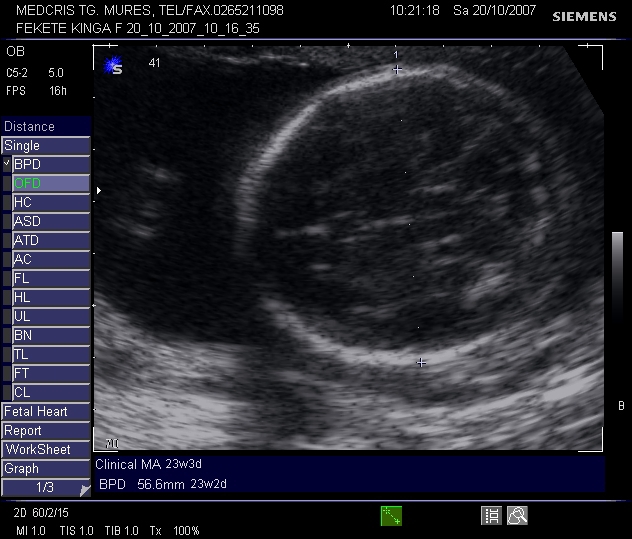Click the SIEMENS logo
Image resolution: width=632 pixels, height=539 pixels.
click(x=585, y=17)
